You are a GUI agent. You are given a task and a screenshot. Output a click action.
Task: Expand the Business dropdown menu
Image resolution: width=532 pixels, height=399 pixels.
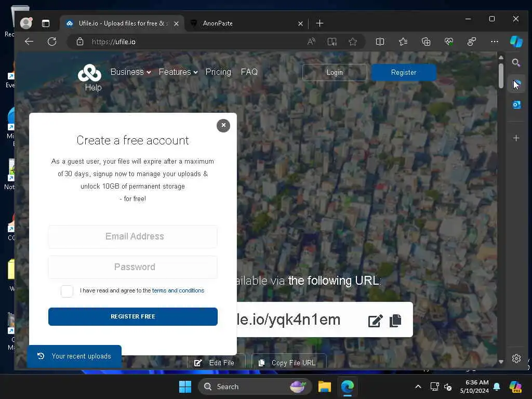coord(130,72)
